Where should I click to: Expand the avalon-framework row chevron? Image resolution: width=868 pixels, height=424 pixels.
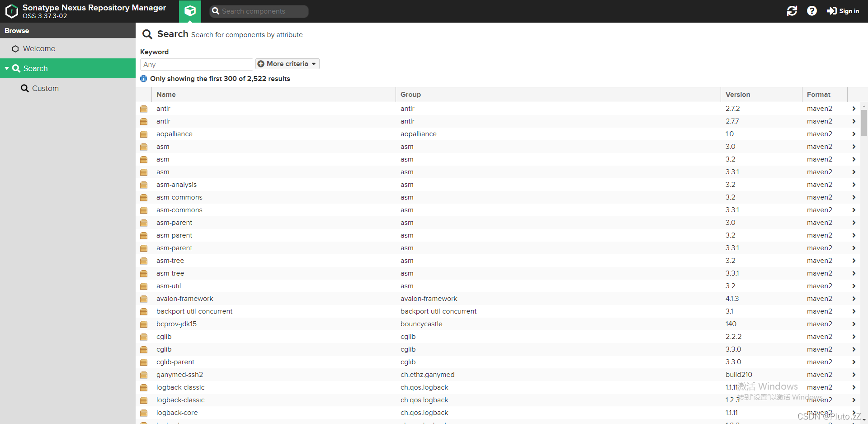point(854,299)
